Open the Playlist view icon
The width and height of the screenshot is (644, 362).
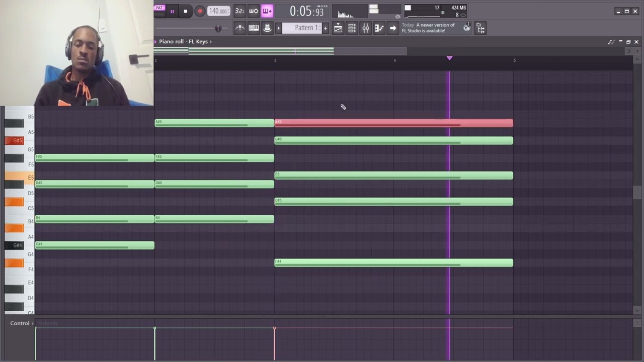click(x=338, y=28)
